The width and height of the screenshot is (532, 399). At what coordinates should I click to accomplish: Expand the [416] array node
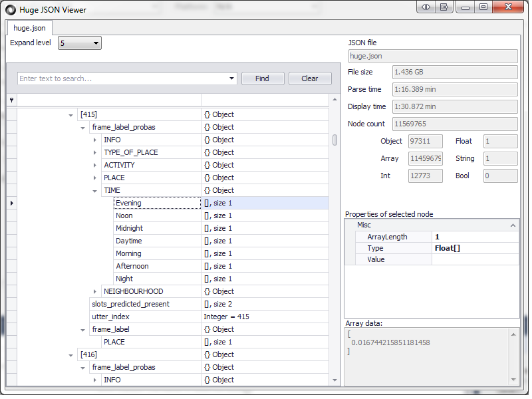[71, 354]
